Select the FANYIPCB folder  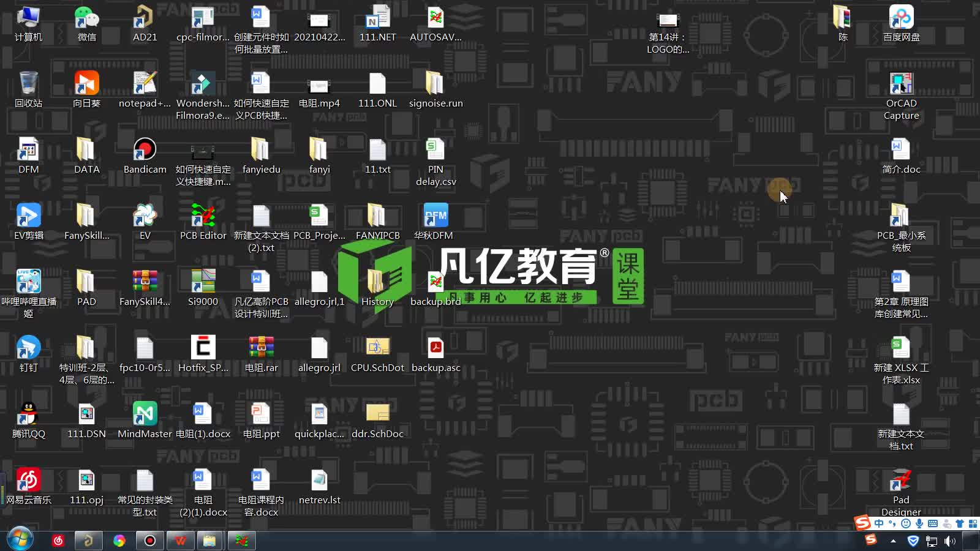pos(377,222)
